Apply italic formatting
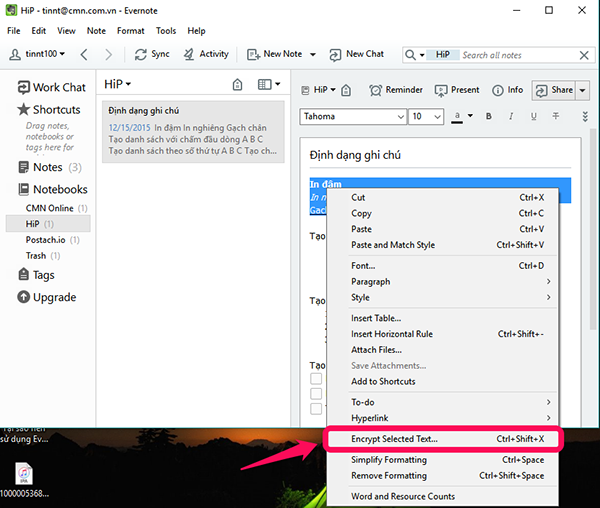 (x=511, y=116)
